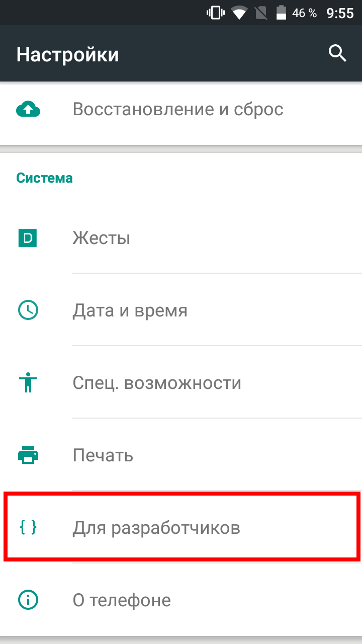
Task: Tap the curly braces developer icon
Action: (x=28, y=528)
